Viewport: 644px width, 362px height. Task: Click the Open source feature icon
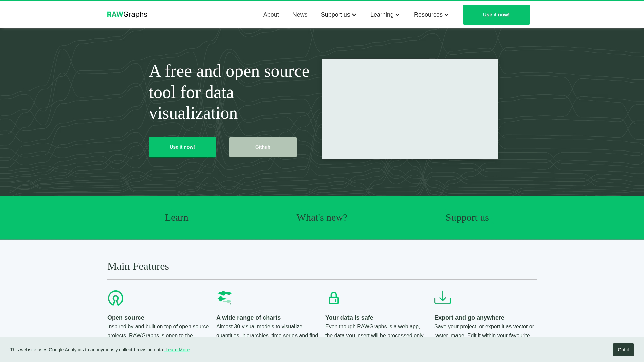(116, 298)
